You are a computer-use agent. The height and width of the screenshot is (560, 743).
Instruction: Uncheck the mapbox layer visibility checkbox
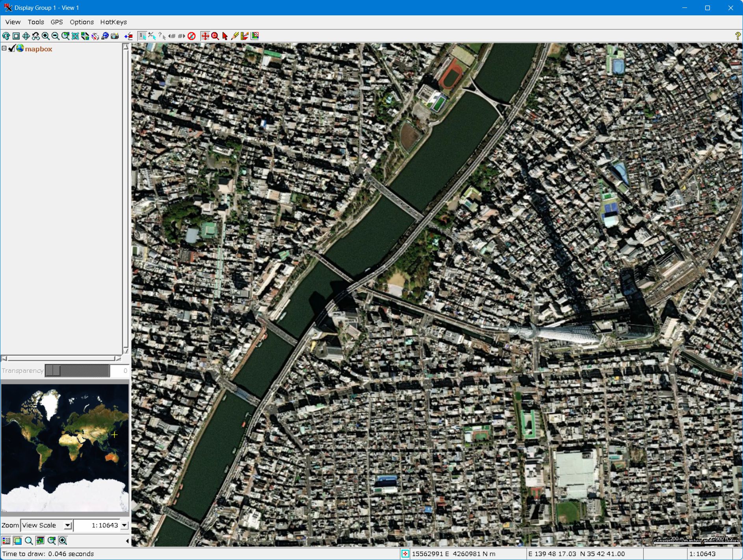(x=12, y=48)
